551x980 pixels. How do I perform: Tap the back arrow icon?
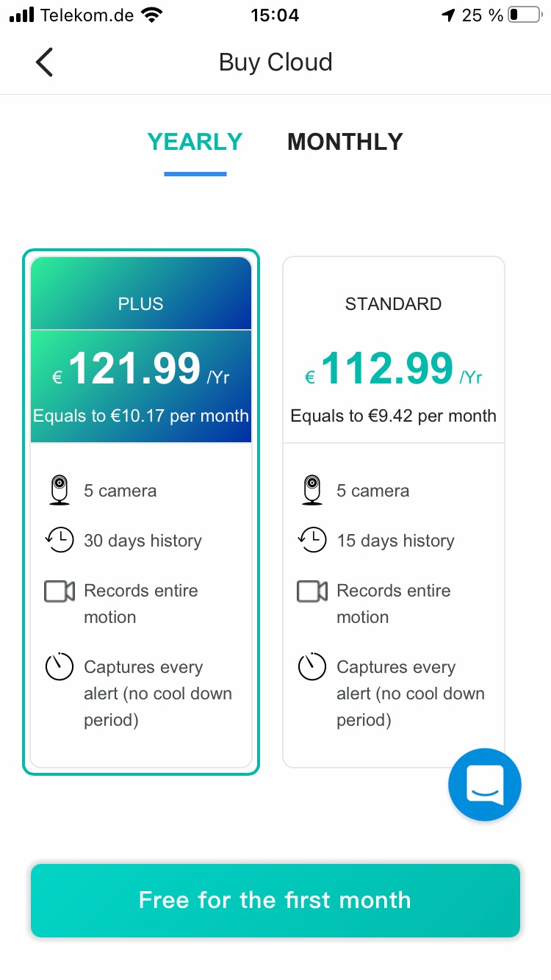[45, 62]
